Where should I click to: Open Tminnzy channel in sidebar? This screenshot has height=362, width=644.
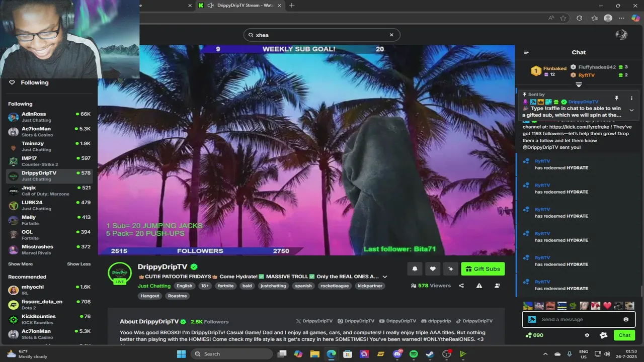coord(49,146)
